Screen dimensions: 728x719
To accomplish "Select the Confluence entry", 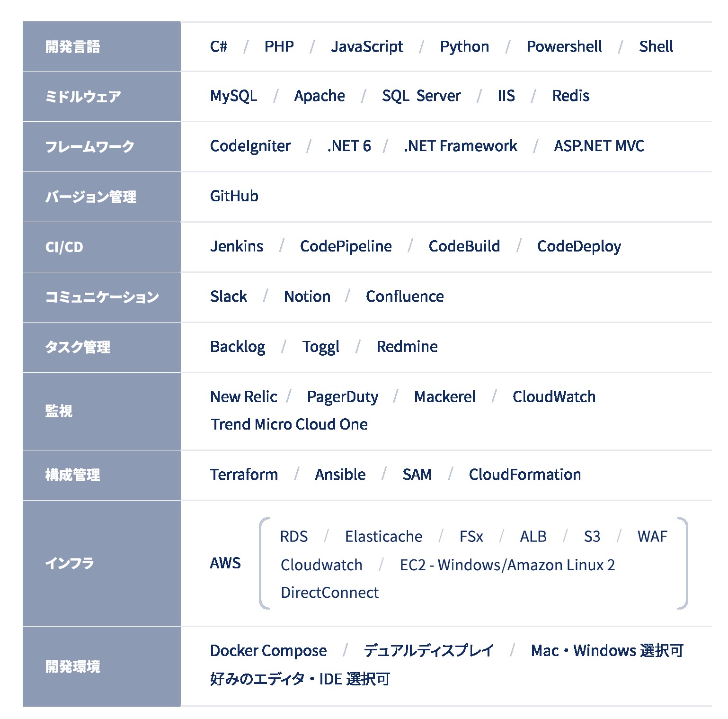I will click(x=405, y=297).
